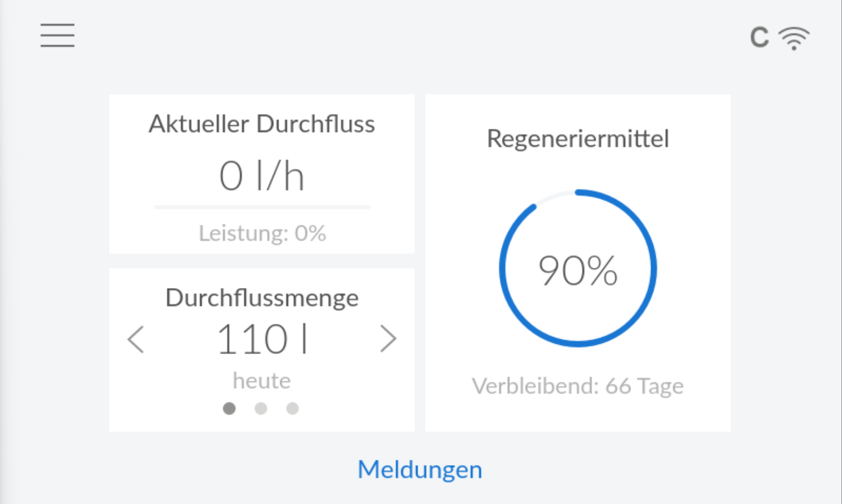
Task: Tap the heute period label
Action: pos(262,381)
